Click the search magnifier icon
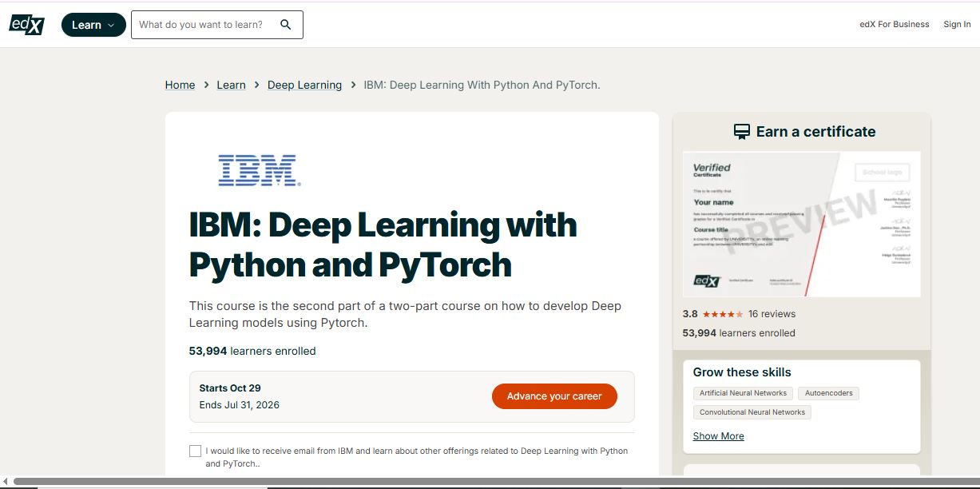The height and width of the screenshot is (489, 980). click(285, 25)
